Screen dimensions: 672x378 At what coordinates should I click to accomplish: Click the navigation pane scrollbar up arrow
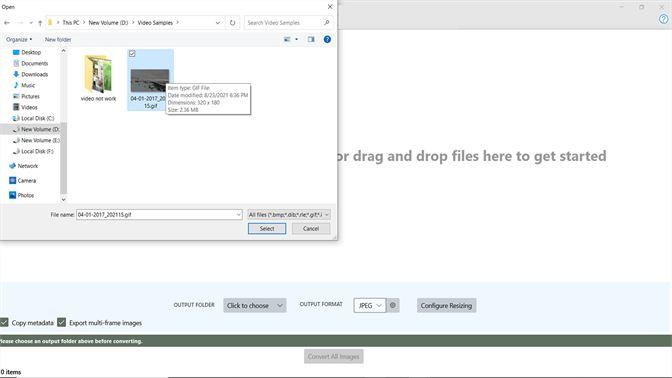coord(63,51)
